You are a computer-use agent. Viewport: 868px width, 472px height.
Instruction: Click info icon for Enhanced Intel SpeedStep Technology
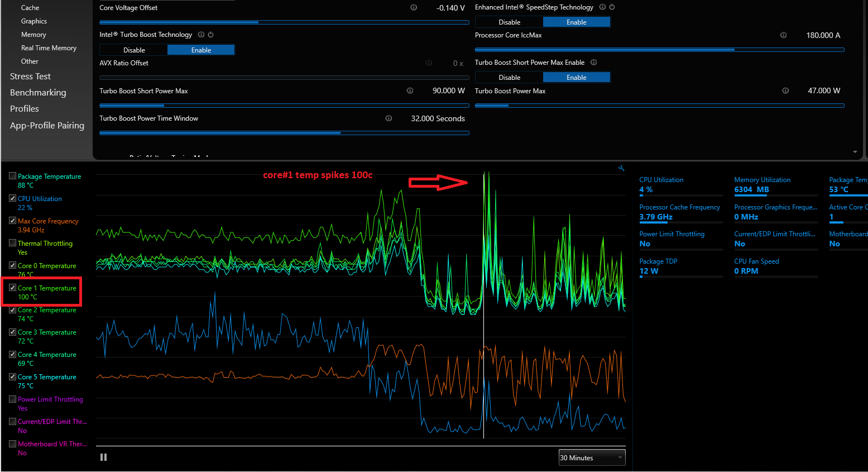[602, 7]
